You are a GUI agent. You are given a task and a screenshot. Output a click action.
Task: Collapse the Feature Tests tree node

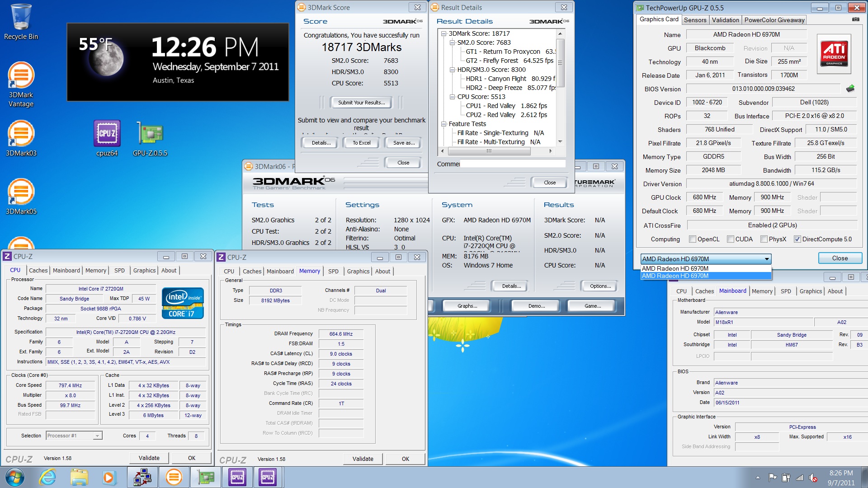pos(444,124)
